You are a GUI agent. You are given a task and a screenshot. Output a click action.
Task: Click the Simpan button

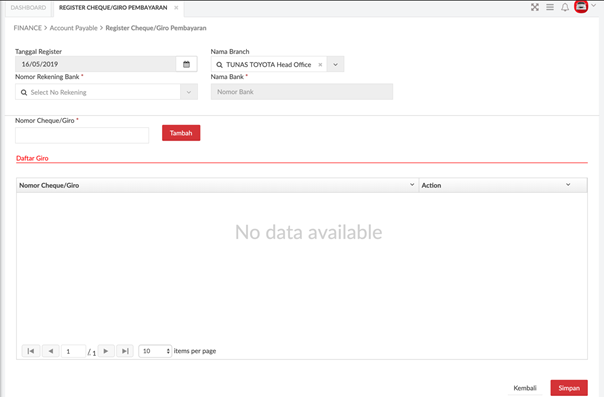coord(569,388)
